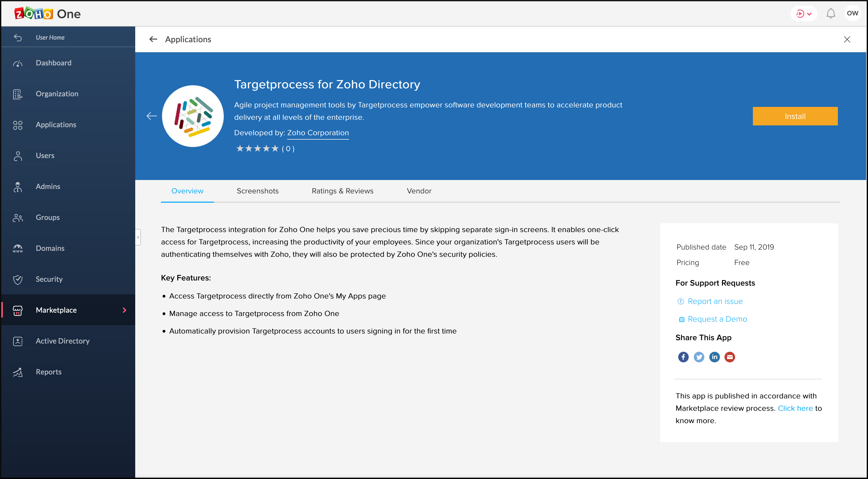Share app via Facebook icon

point(683,356)
